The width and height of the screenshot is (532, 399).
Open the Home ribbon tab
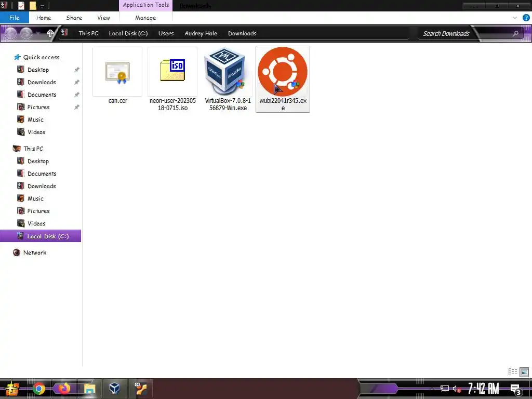[44, 18]
